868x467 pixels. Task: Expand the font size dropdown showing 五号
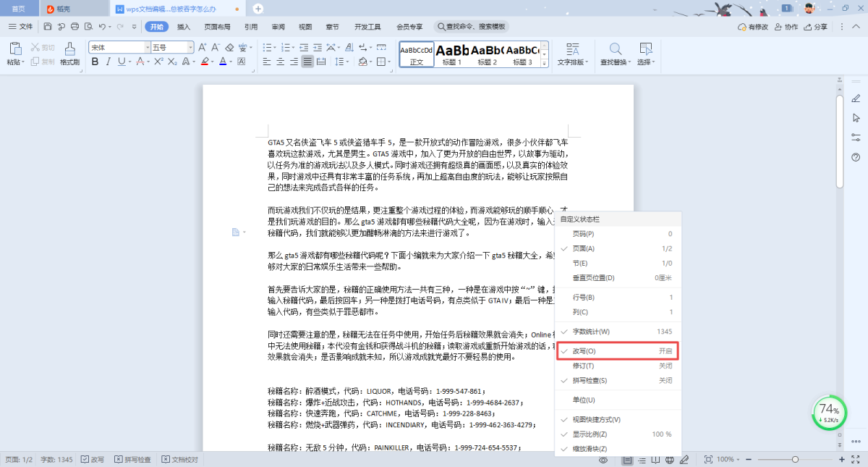(190, 47)
